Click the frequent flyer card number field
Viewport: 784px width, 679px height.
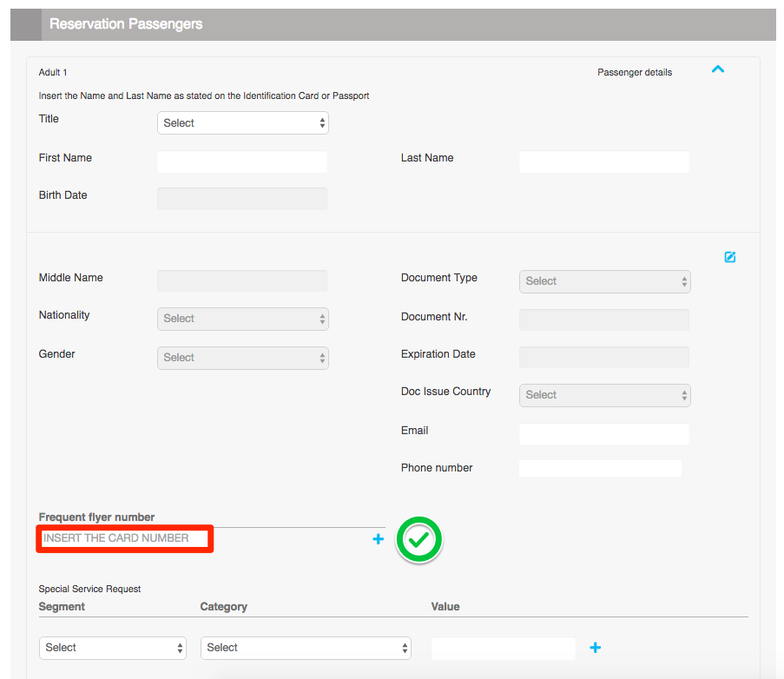[x=125, y=538]
